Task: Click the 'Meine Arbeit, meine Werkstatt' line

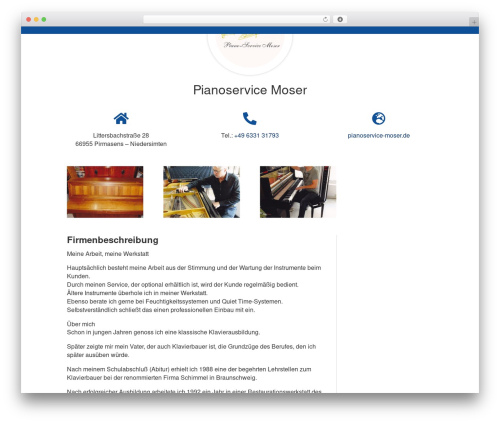Action: click(x=108, y=254)
